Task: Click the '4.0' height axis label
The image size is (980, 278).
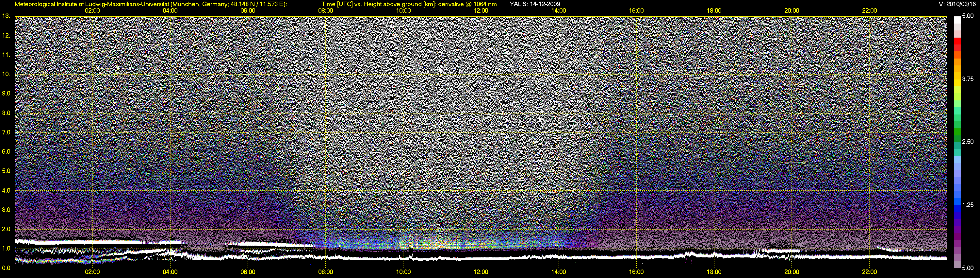Action: point(6,190)
